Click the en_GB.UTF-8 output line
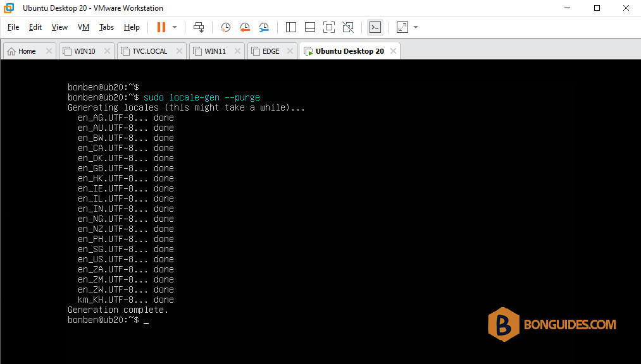 pyautogui.click(x=125, y=168)
